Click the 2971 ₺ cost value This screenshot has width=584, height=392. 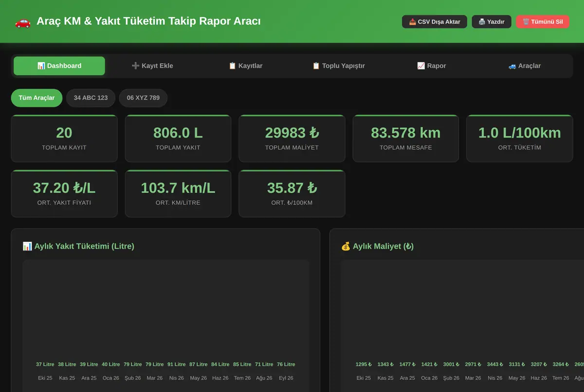[x=473, y=364]
